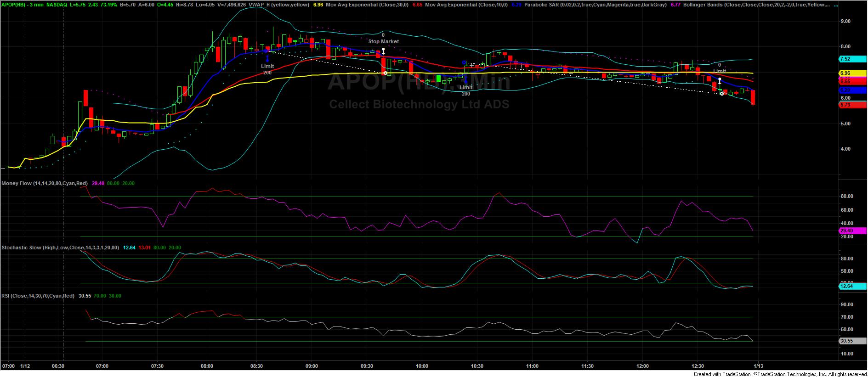Viewport: 868px width, 377px height.
Task: Click the Hi=8.78 high value
Action: coord(183,5)
